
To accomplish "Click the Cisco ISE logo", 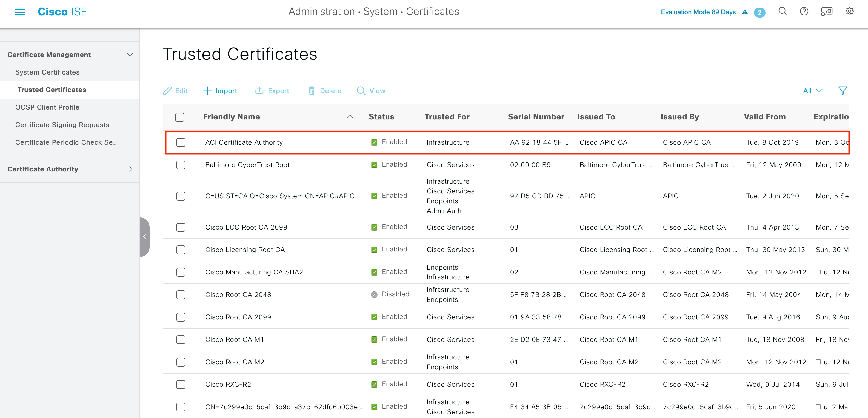I will coord(62,12).
